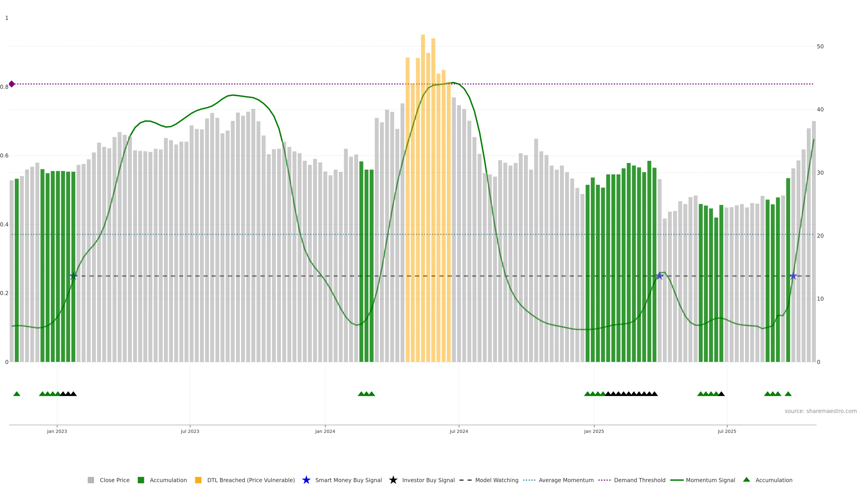Click the first green triangle in accumulation strip
868x488 pixels.
(17, 394)
